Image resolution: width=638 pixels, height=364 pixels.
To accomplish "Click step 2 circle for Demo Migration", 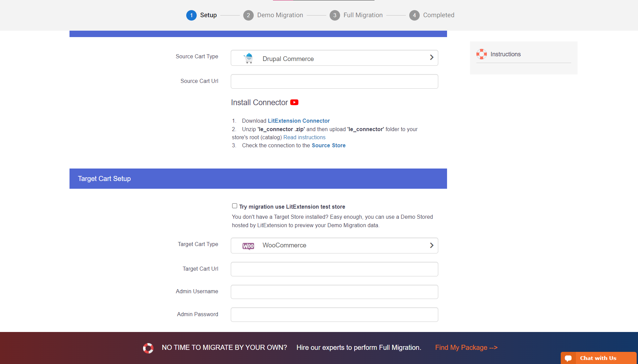I will (248, 15).
